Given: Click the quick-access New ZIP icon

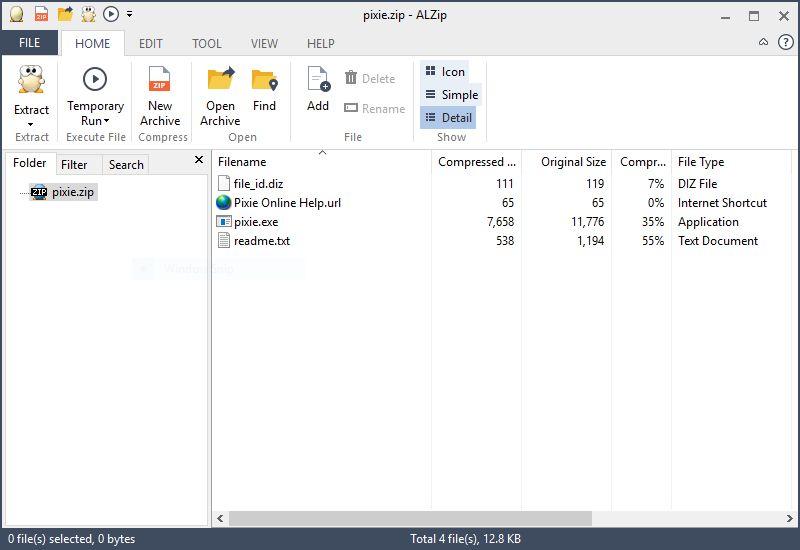Looking at the screenshot, I should tap(41, 14).
